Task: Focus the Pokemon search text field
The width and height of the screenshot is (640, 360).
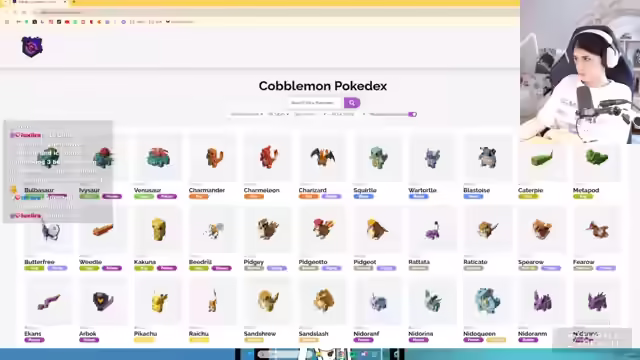Action: (x=315, y=103)
